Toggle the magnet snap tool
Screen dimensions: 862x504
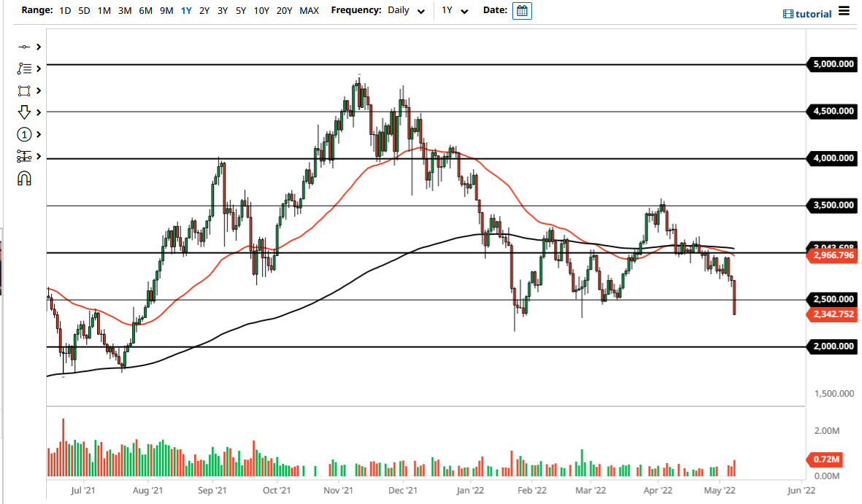[x=24, y=179]
